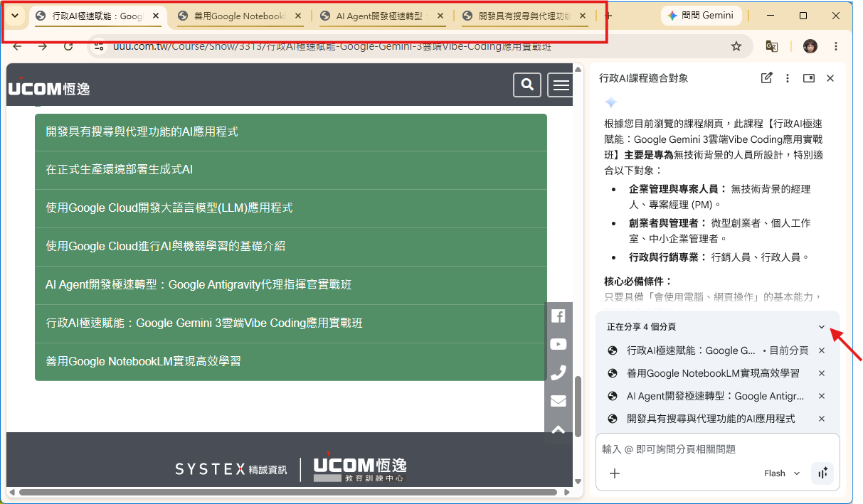Bookmark this page with the star icon

[x=736, y=46]
